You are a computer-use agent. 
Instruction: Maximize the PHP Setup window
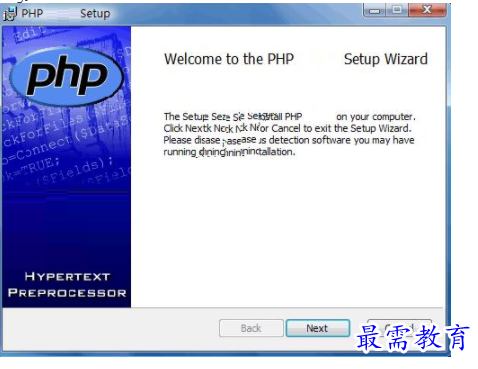[x=397, y=10]
